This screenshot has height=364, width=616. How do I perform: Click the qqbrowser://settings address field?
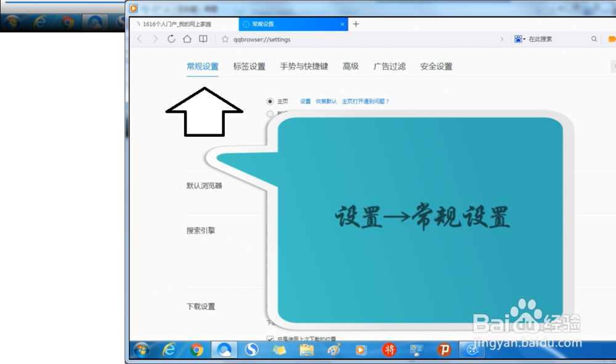click(262, 39)
